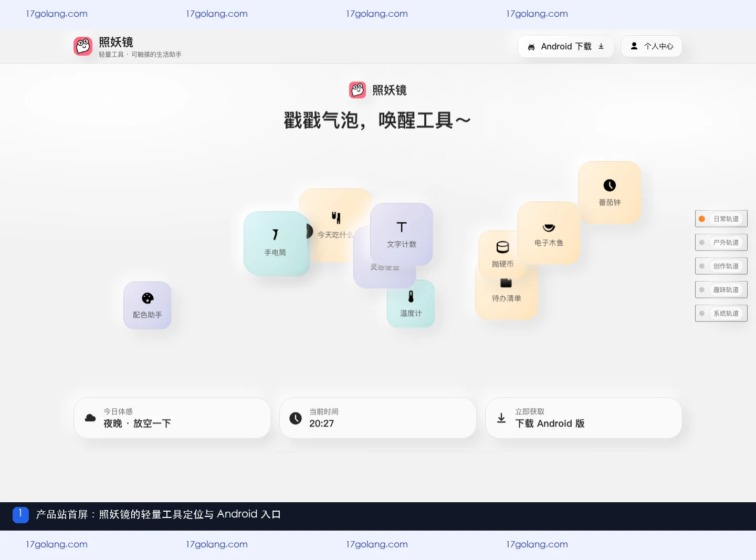Open the 文字计数 text counter bubble
Viewport: 756px width, 560px height.
[402, 234]
